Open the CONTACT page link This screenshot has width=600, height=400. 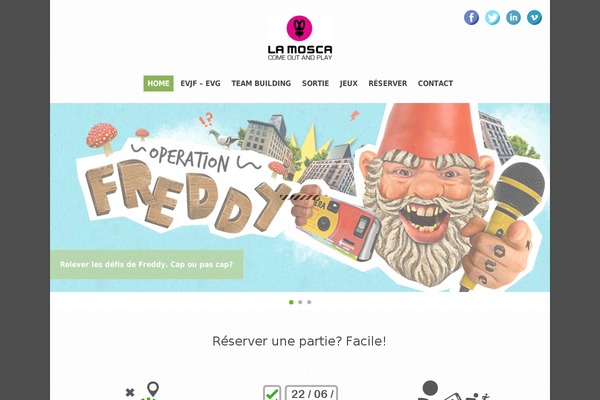pyautogui.click(x=435, y=83)
